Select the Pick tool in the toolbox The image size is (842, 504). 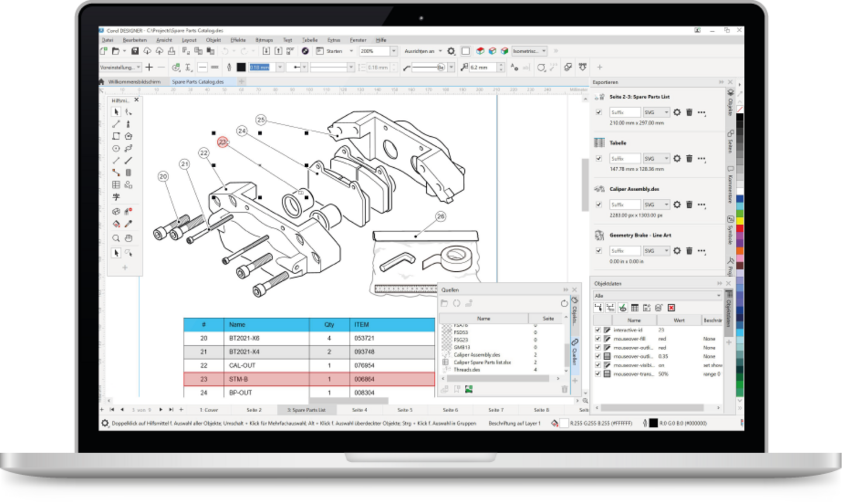(116, 112)
